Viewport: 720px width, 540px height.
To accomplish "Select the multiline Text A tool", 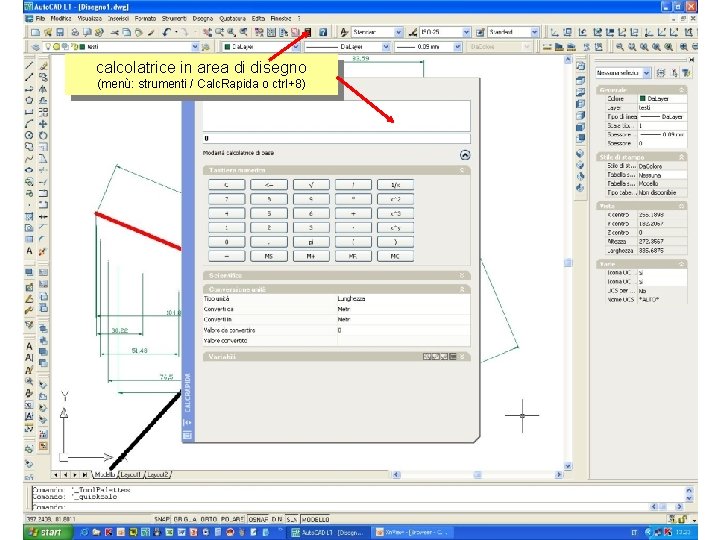I will pyautogui.click(x=29, y=251).
